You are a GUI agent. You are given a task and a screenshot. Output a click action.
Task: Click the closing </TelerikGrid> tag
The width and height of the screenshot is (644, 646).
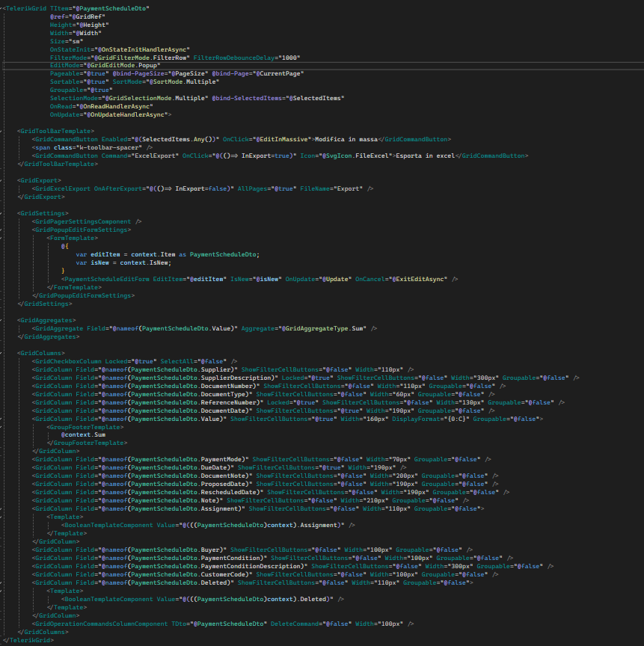(29, 640)
